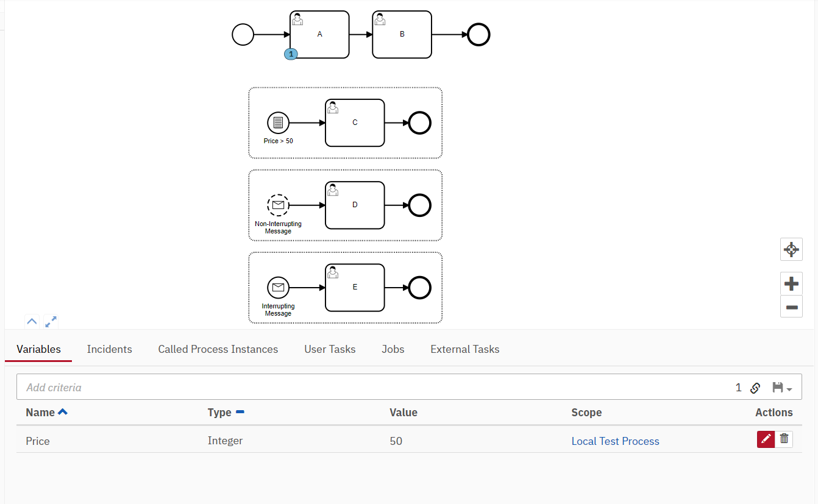Select user task C in the diagram
Screen dimensions: 818x504
(x=354, y=122)
